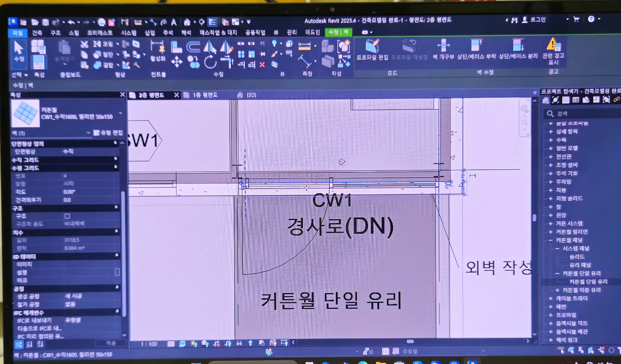Select 유리 패널 in project browser

[x=580, y=265]
